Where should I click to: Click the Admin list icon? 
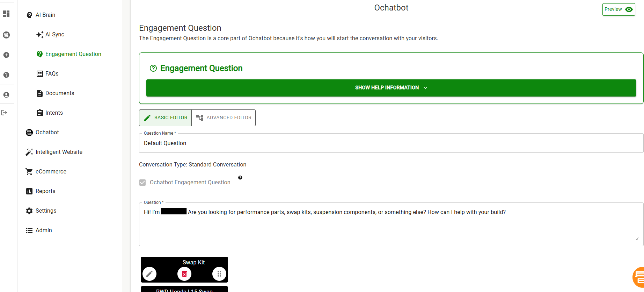(29, 230)
